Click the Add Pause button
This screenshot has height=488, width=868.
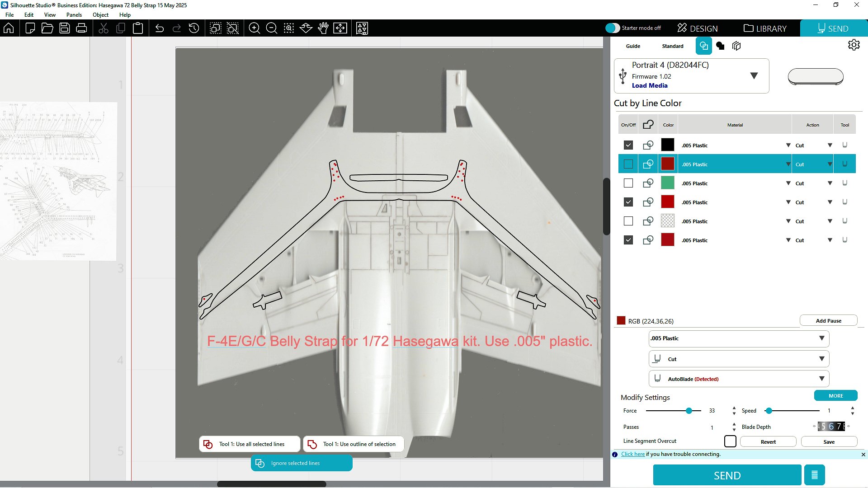pos(828,320)
